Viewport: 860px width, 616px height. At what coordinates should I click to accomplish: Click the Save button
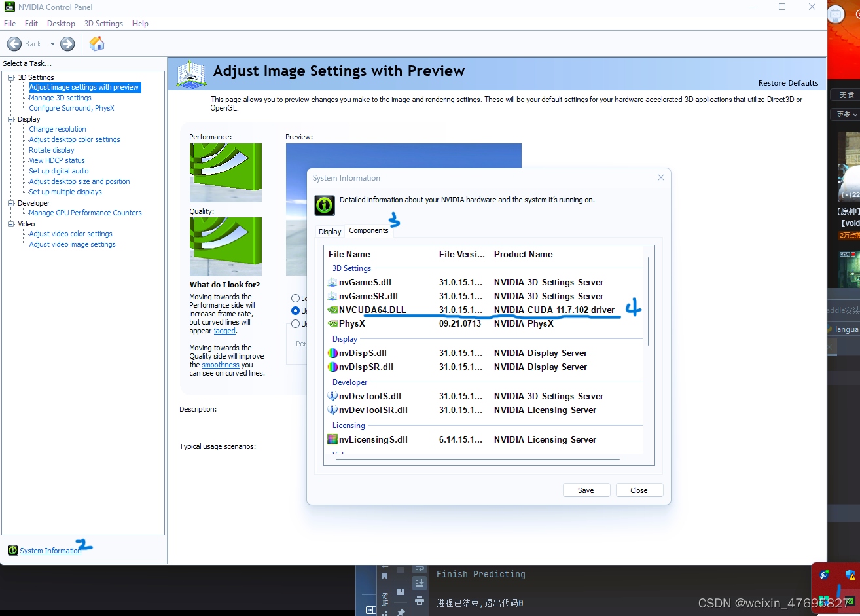[586, 490]
